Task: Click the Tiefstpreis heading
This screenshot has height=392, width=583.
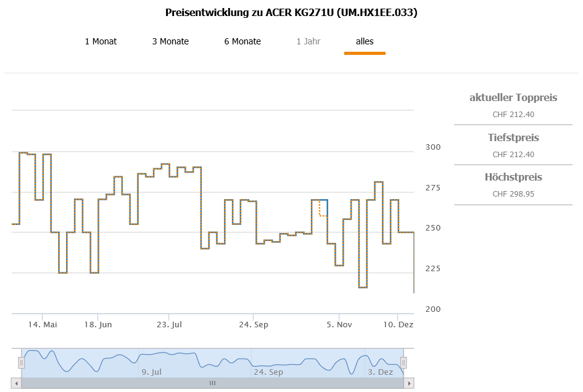Action: (513, 137)
